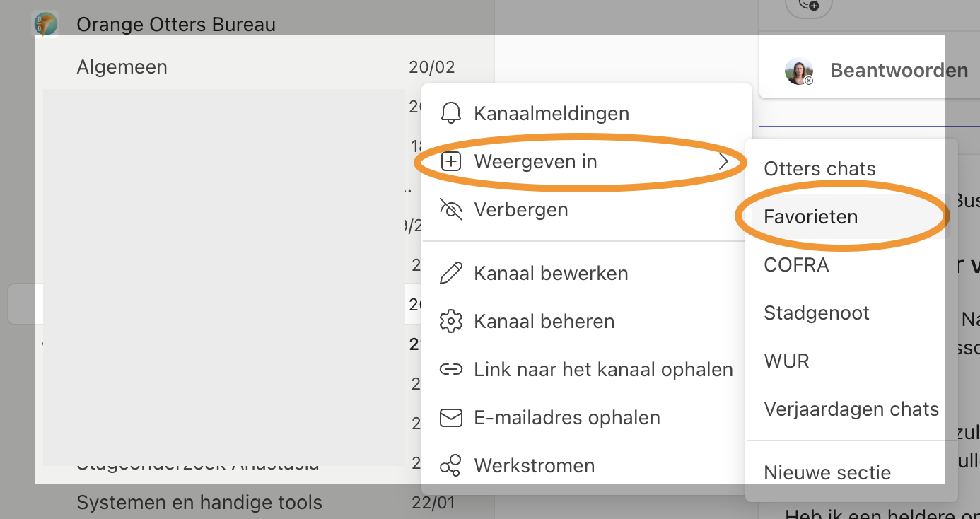This screenshot has width=980, height=519.
Task: Open the Algemeen channel
Action: (122, 67)
